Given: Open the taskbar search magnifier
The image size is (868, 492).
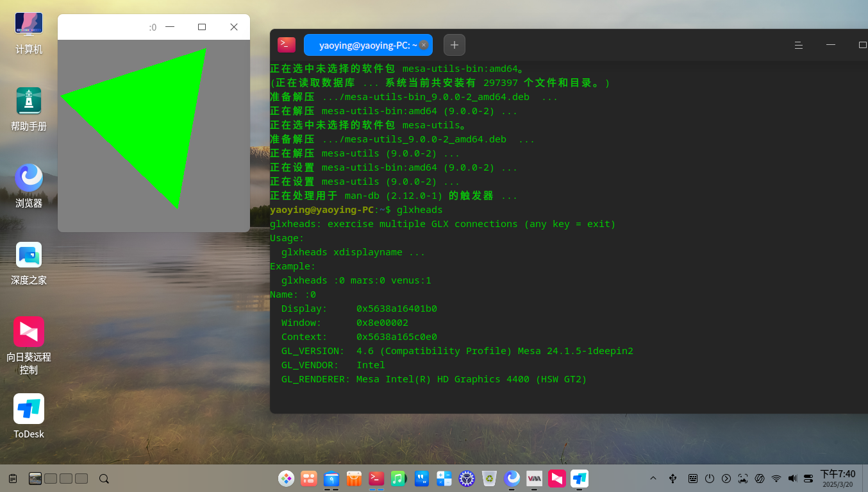Looking at the screenshot, I should [104, 479].
